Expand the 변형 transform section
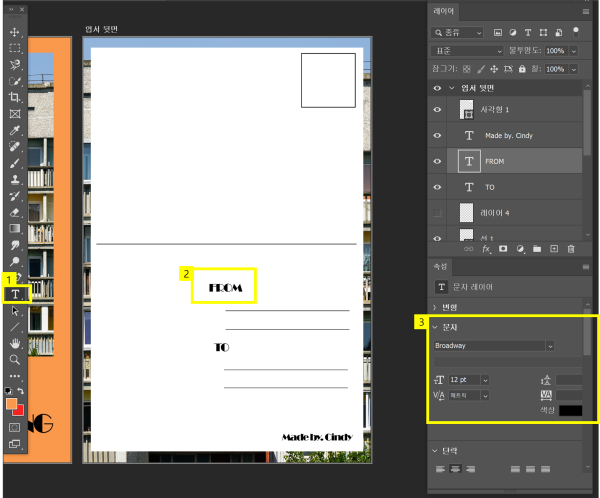600x498 pixels. [435, 307]
